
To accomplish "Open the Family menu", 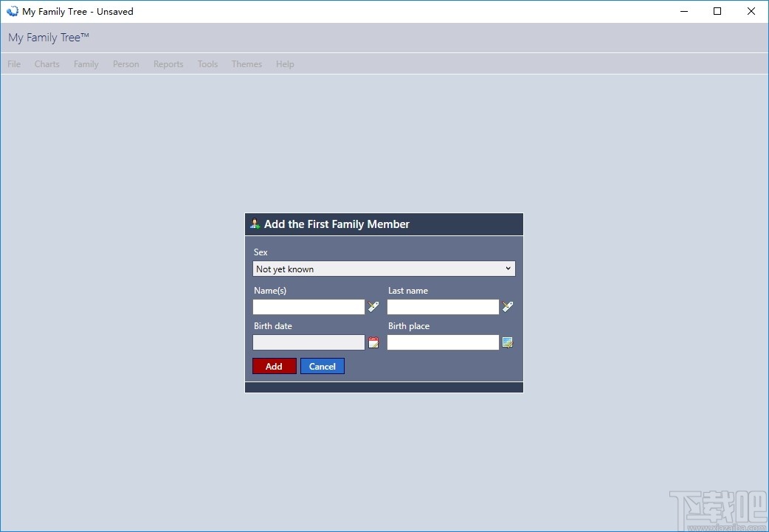I will (86, 64).
